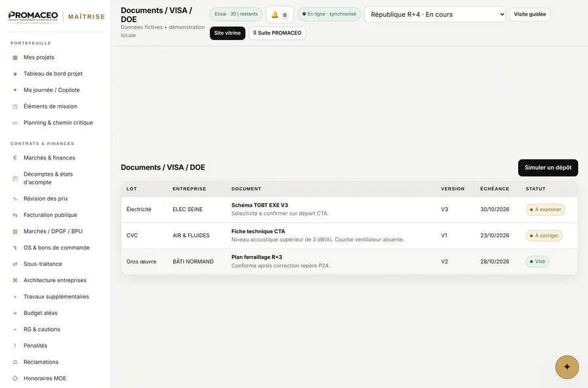Click the Sous-traitance arrows icon

click(x=15, y=265)
